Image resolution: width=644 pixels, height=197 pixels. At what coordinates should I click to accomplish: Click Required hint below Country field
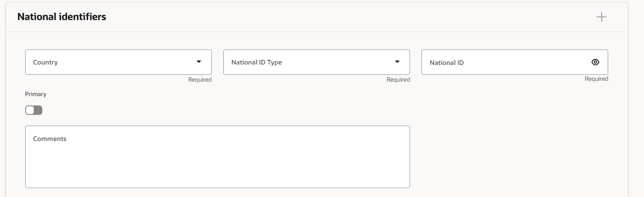200,79
